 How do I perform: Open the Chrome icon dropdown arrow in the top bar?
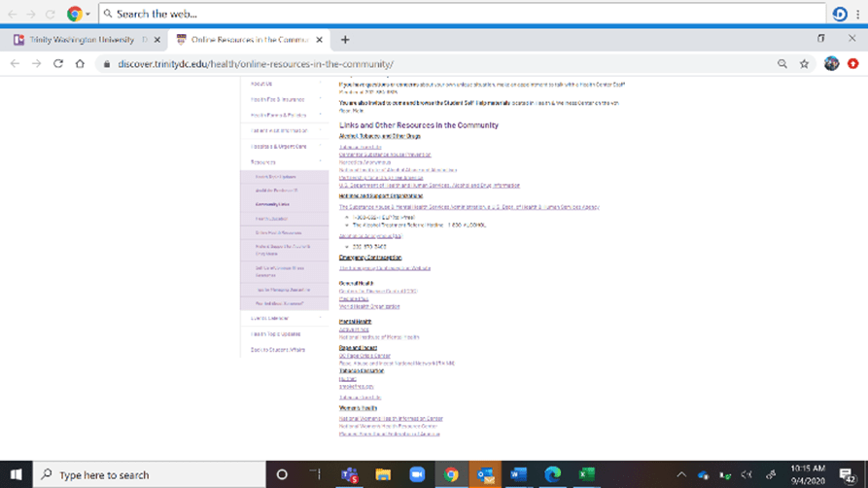click(x=87, y=14)
